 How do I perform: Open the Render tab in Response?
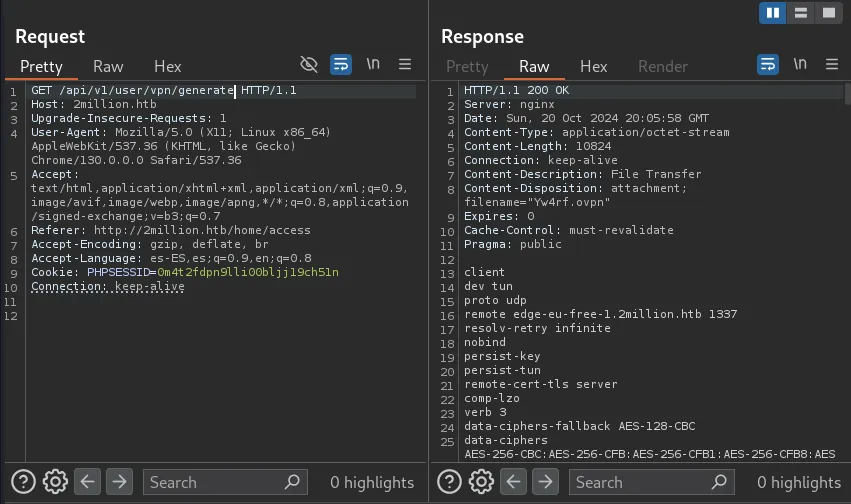663,66
